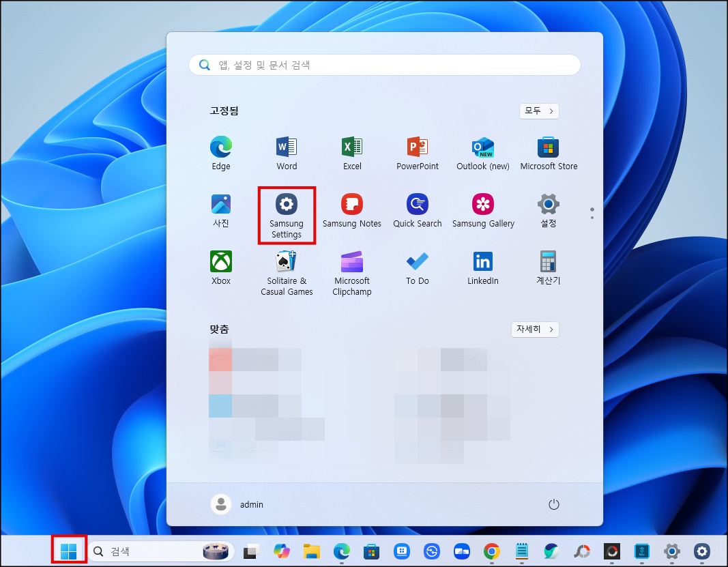Open LinkedIn pinned app
The height and width of the screenshot is (567, 728).
tap(483, 268)
